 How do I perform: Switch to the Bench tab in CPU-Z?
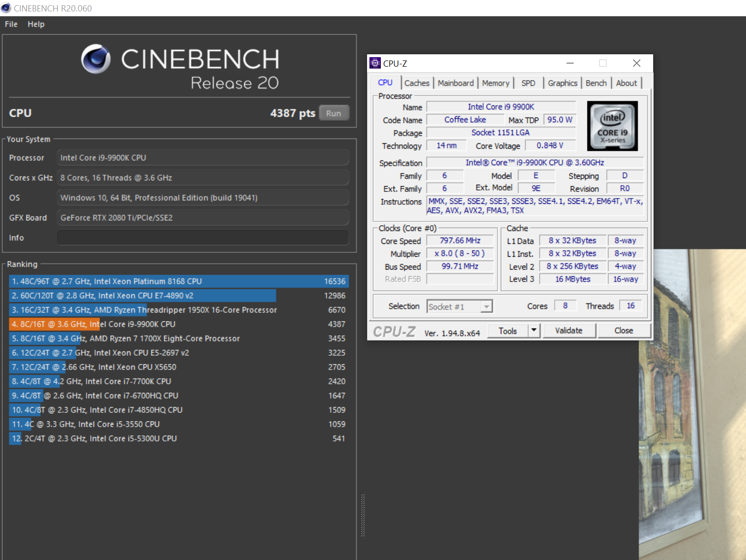tap(596, 83)
